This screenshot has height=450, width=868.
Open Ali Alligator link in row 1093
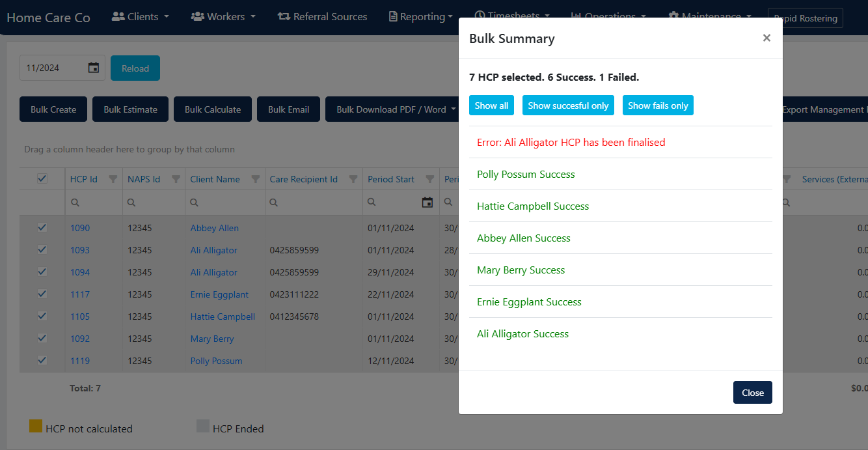(213, 250)
